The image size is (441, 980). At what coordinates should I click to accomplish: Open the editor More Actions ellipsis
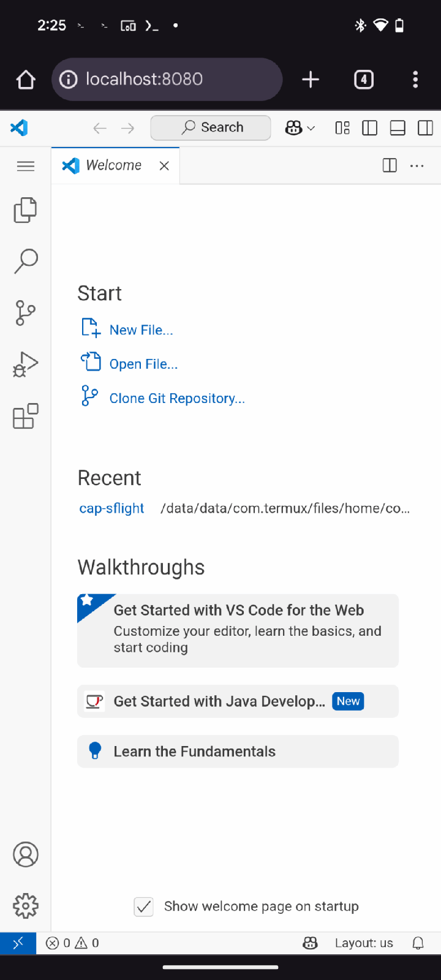coord(417,165)
